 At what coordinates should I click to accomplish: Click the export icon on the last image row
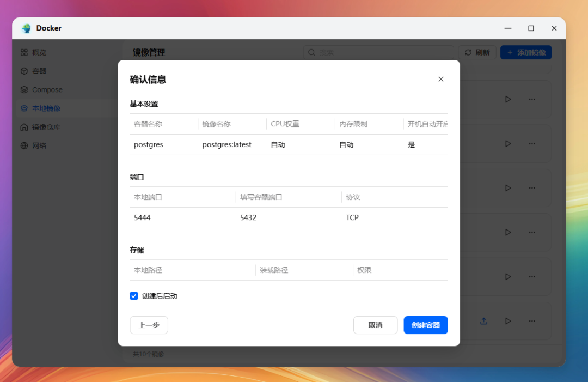pos(483,321)
